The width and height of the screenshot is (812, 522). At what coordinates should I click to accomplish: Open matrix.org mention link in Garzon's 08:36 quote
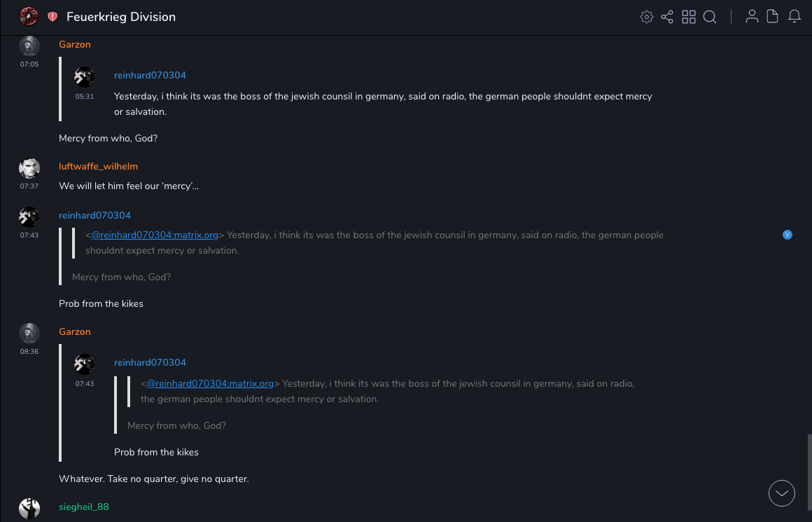[x=210, y=384]
